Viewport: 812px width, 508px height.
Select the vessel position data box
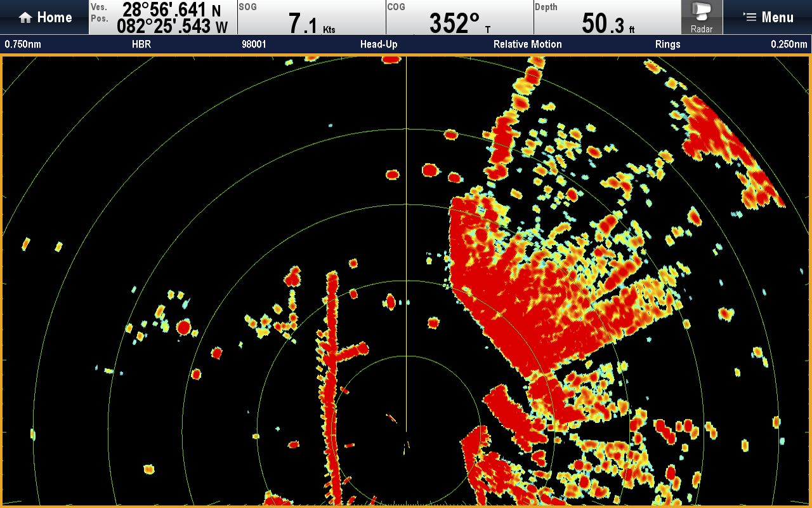(x=163, y=17)
